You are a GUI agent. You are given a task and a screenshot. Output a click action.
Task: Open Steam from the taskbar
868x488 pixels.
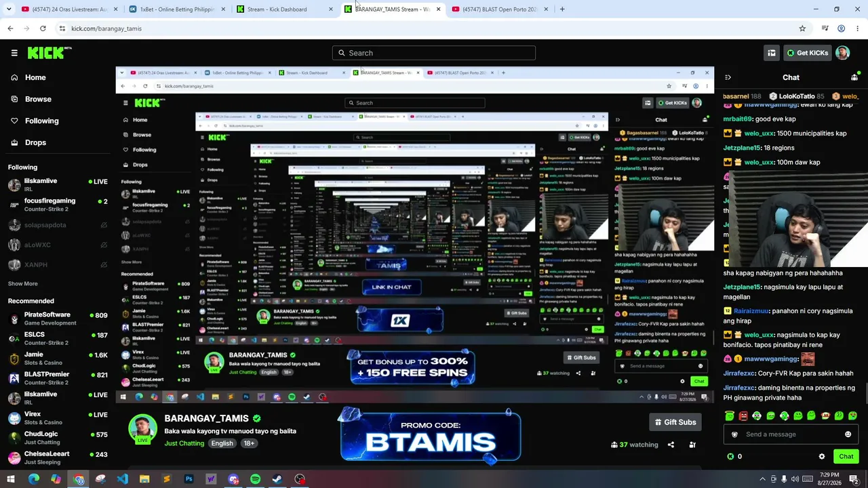277,479
